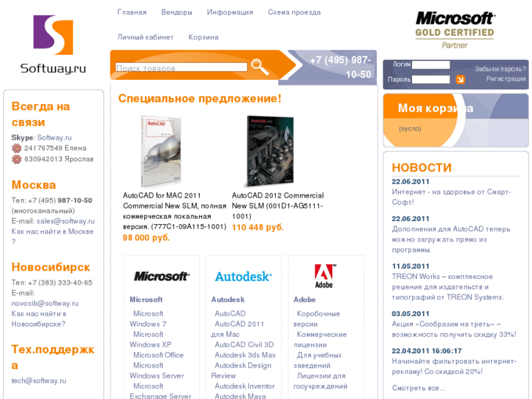Click the Adobe vendor logo

coord(325,276)
